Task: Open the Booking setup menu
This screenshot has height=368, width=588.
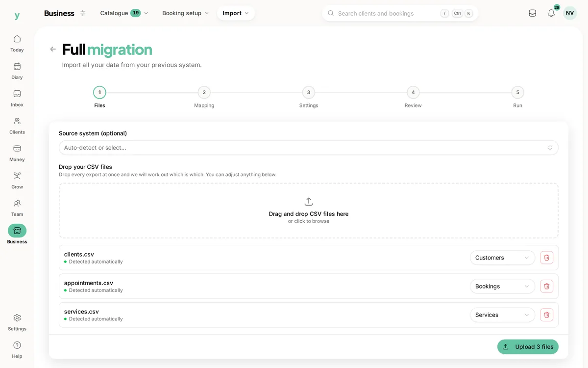Action: 185,13
